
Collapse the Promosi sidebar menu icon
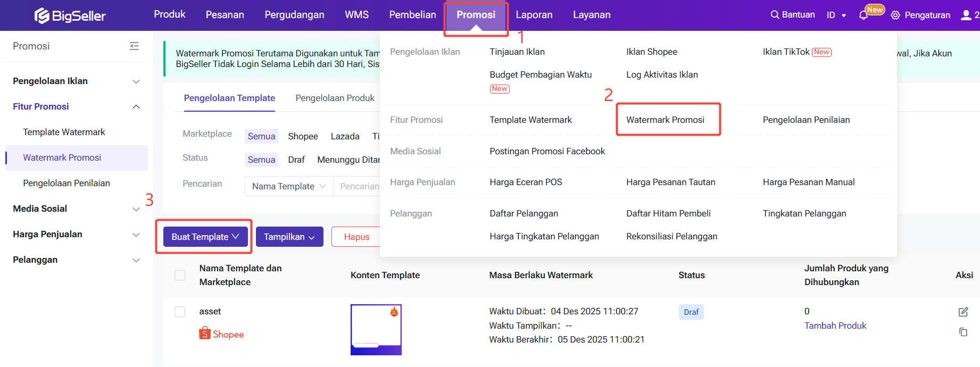tap(134, 46)
